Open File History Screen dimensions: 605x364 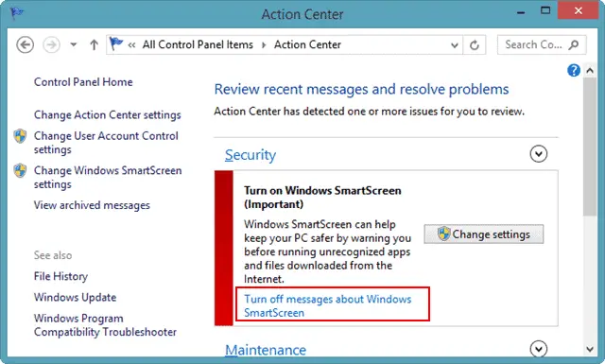[x=60, y=276]
